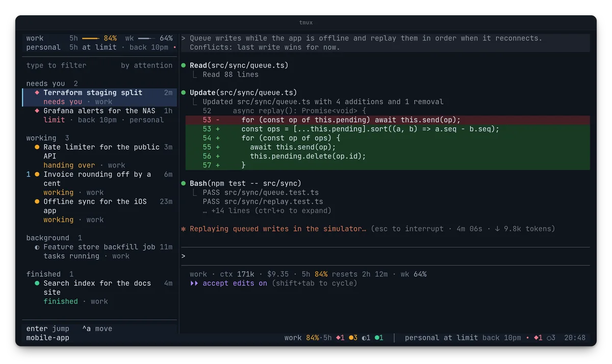The height and width of the screenshot is (364, 612).
Task: Click the (esc to interrupt hint
Action: click(x=407, y=229)
